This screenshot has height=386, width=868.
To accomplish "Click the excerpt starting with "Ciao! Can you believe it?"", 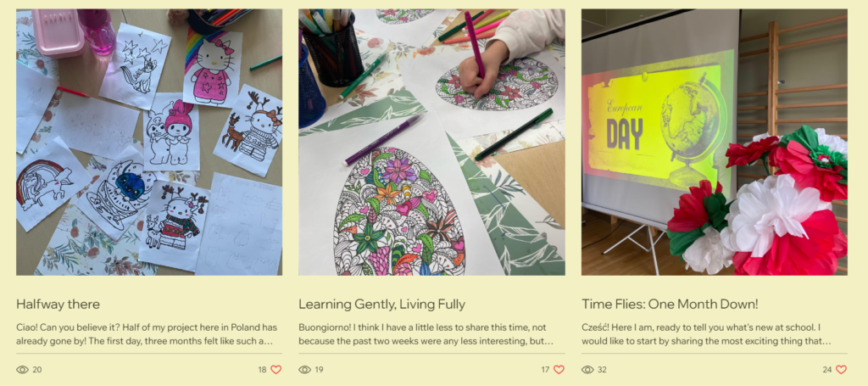I will (x=147, y=334).
